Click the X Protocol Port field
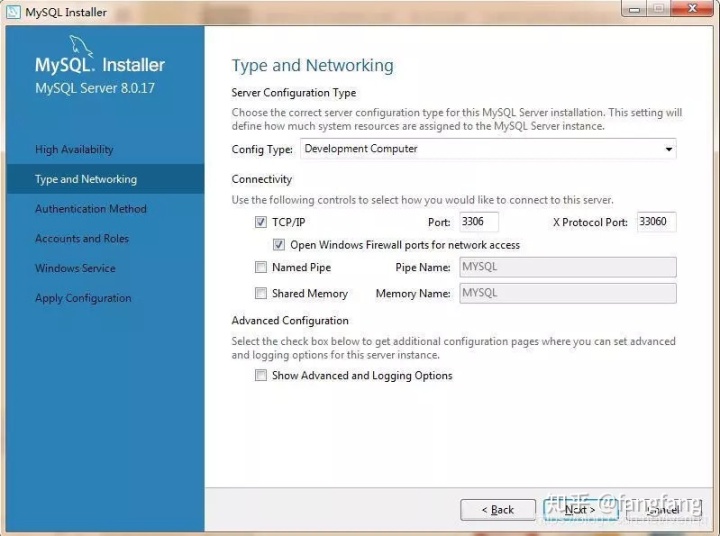The image size is (720, 536). tap(657, 222)
